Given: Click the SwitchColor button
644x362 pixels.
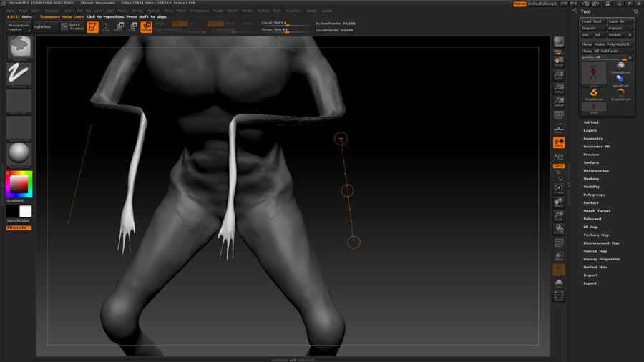Looking at the screenshot, I should click(x=18, y=221).
